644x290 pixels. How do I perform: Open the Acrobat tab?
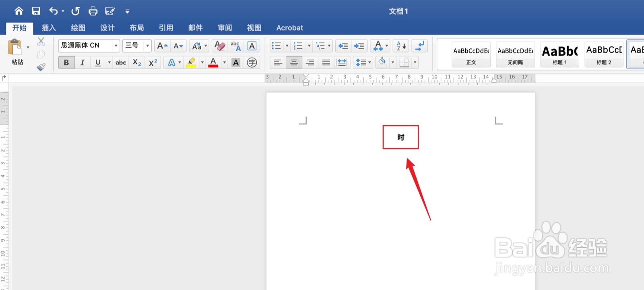pos(290,28)
